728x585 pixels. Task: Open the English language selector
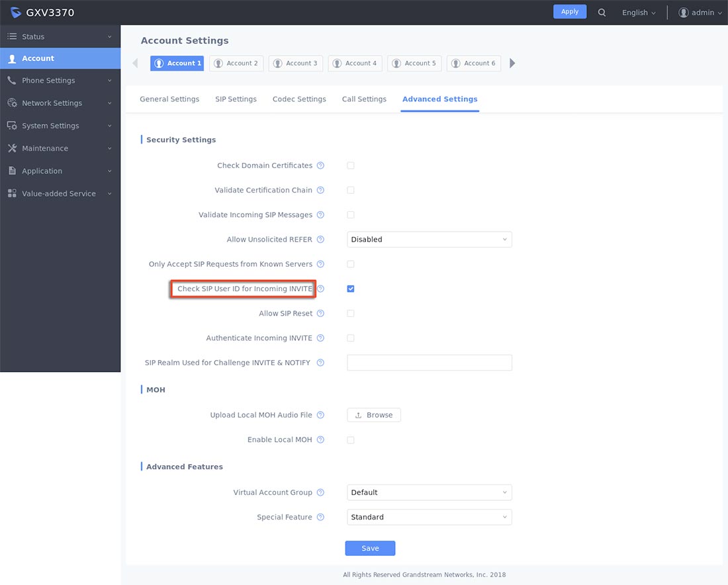[x=639, y=13]
